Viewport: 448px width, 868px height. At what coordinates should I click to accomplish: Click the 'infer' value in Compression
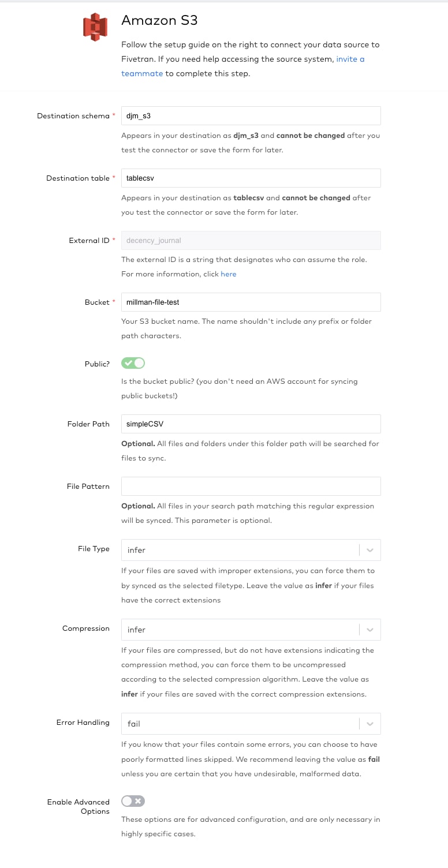coord(137,630)
